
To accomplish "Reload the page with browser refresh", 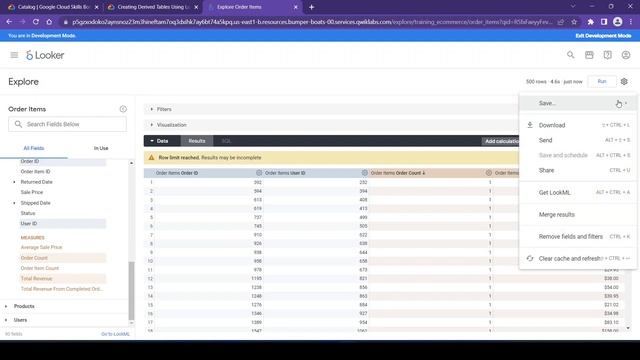I will point(36,22).
